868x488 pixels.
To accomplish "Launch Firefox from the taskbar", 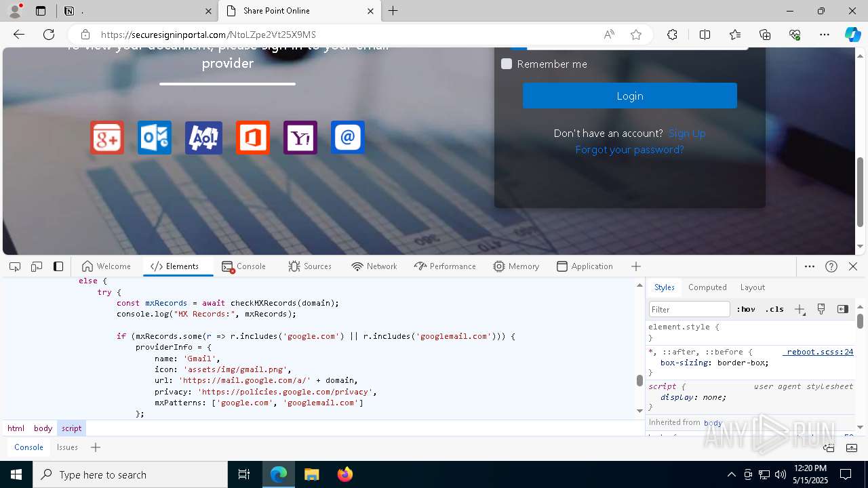I will click(344, 474).
